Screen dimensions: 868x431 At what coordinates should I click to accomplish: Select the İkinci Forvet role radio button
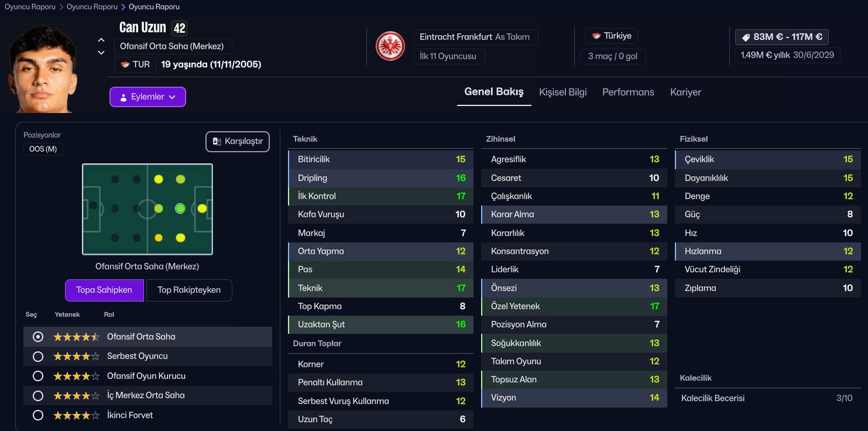(38, 415)
